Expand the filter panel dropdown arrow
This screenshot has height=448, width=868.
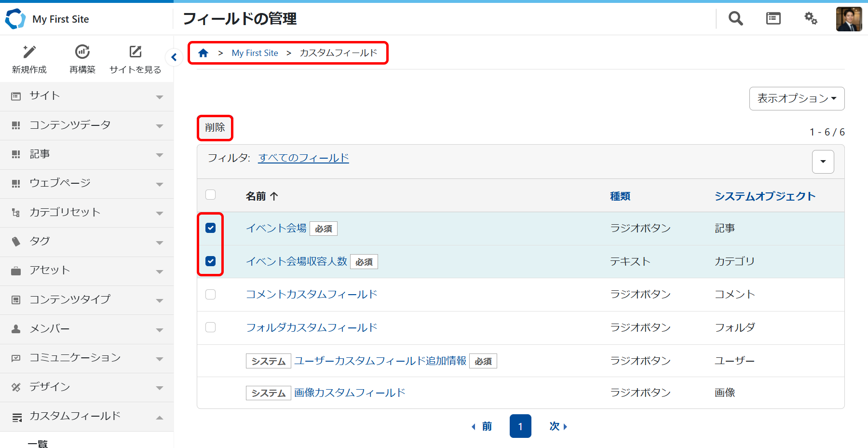tap(823, 162)
